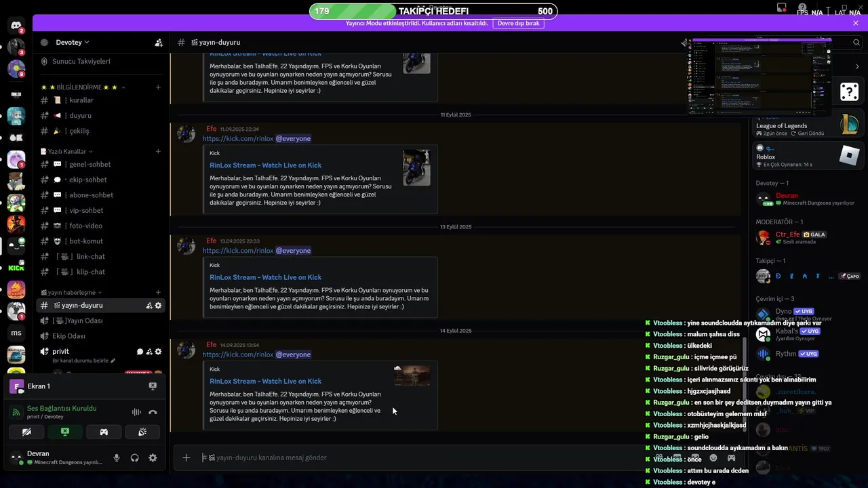The height and width of the screenshot is (488, 868).
Task: Open ekip-sohbet channel
Action: 102,180
